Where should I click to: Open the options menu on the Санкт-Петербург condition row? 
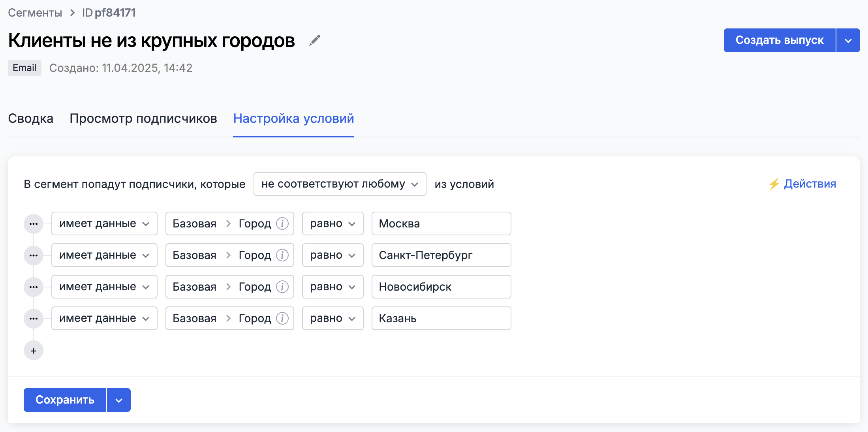tap(33, 255)
